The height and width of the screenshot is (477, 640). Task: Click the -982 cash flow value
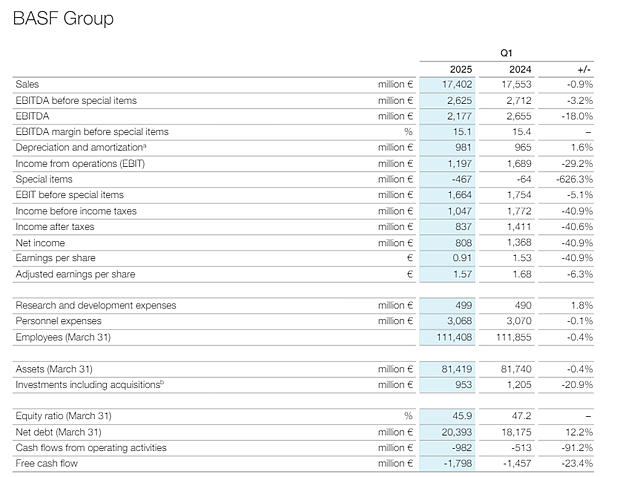coord(462,448)
